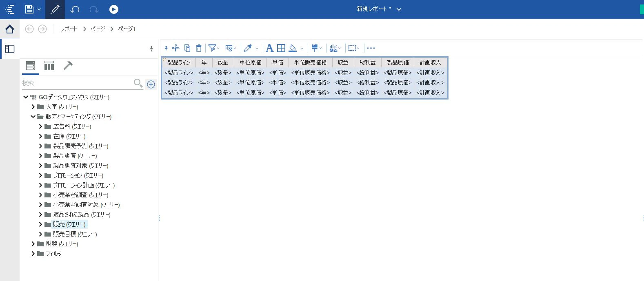Save the report with the floppy icon
Screen dimensions: 644x281
pos(29,9)
